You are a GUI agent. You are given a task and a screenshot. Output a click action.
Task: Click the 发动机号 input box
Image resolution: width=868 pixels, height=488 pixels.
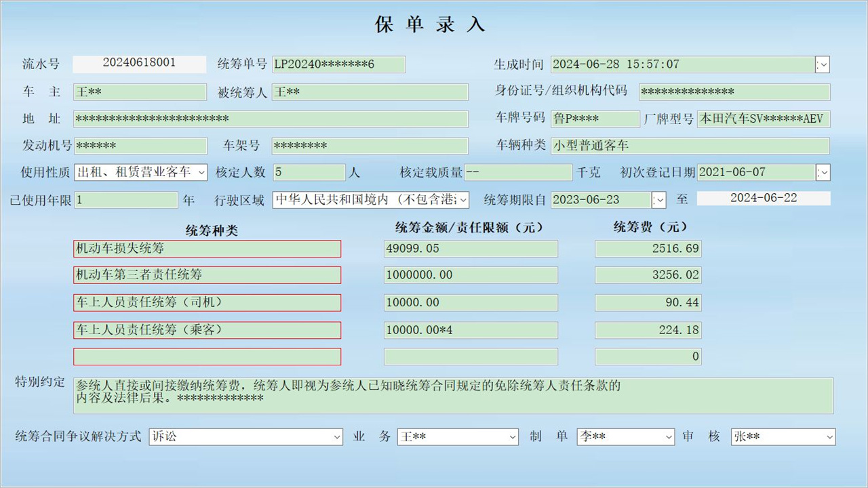coord(140,146)
